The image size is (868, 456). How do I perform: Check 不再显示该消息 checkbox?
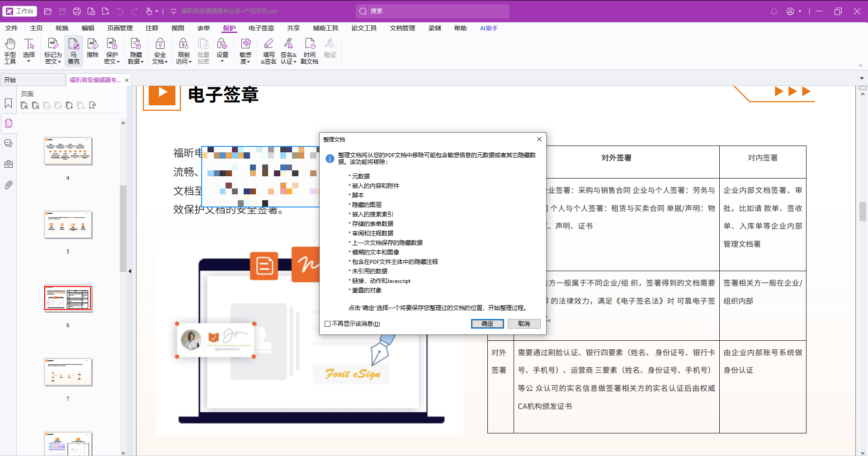(x=328, y=324)
